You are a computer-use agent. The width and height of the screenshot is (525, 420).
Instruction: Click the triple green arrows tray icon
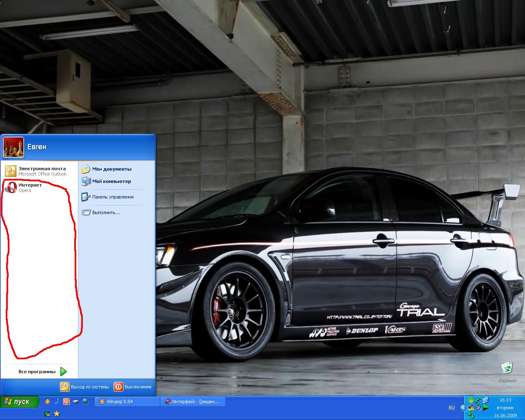coord(478,400)
